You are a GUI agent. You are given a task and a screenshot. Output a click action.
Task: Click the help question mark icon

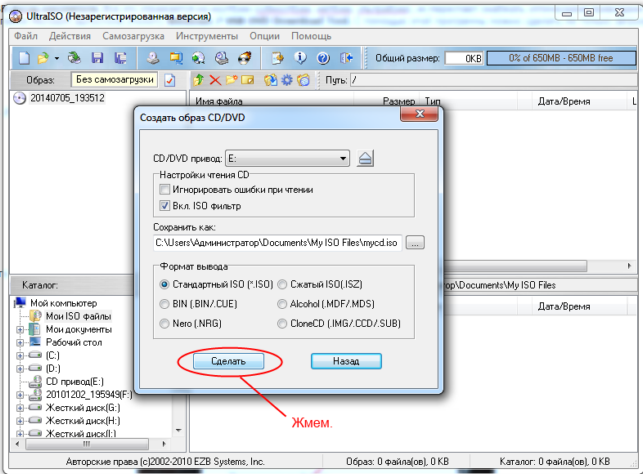tap(323, 58)
